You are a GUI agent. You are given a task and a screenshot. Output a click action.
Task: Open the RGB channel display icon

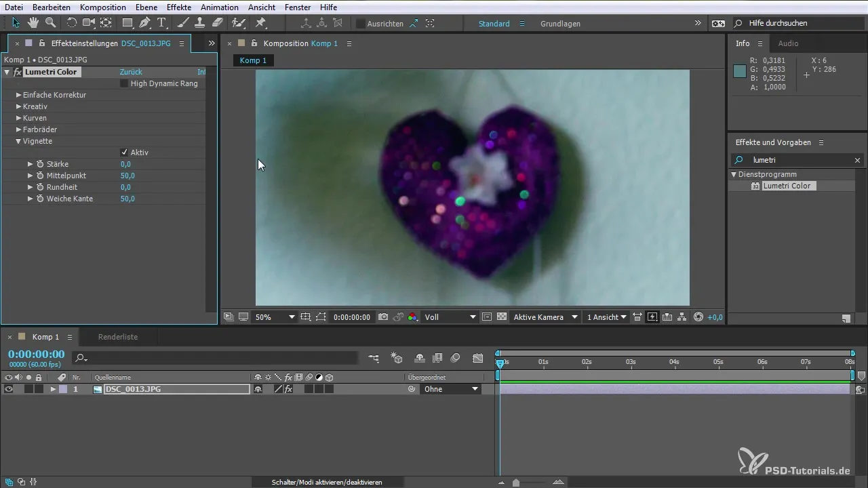pos(412,317)
